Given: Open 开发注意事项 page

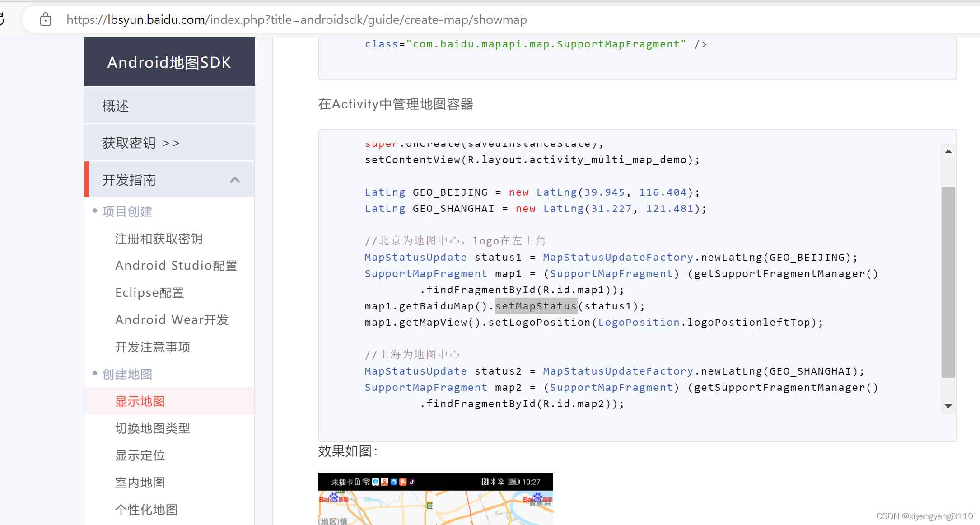Looking at the screenshot, I should (153, 347).
